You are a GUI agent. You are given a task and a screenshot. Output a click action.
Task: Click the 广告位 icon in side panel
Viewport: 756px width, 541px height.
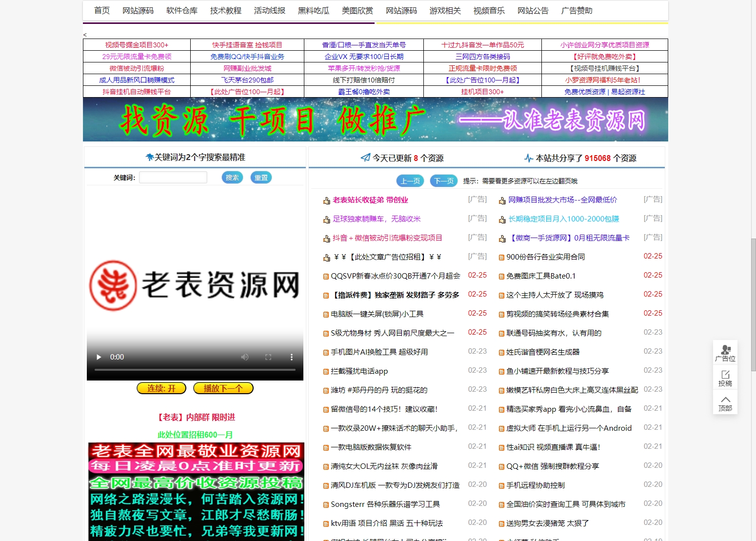[x=725, y=352]
